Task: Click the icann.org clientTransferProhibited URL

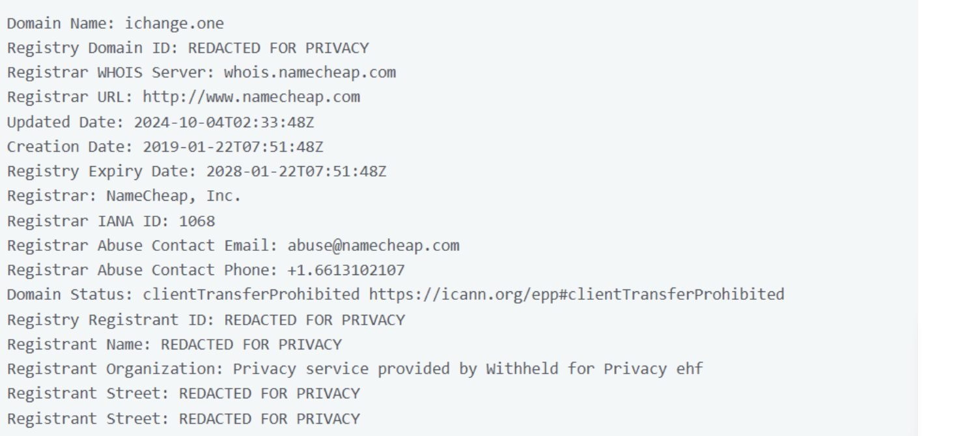Action: click(576, 295)
